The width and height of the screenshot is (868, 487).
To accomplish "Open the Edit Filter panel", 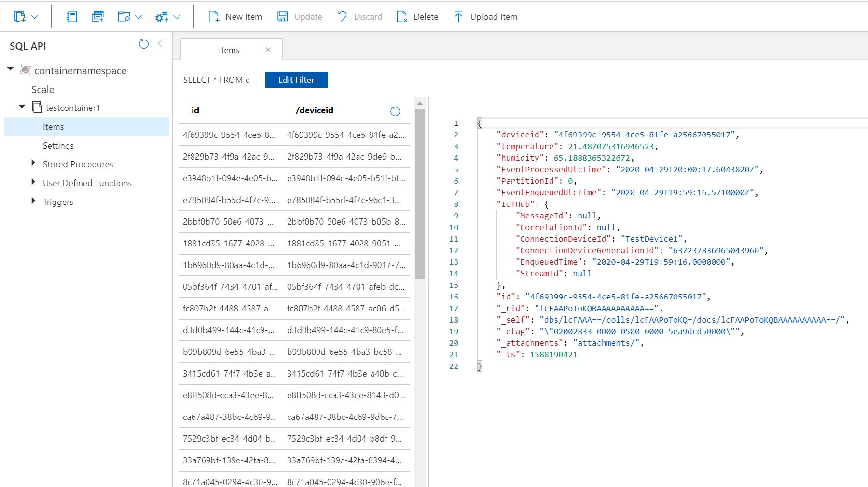I will click(x=296, y=80).
